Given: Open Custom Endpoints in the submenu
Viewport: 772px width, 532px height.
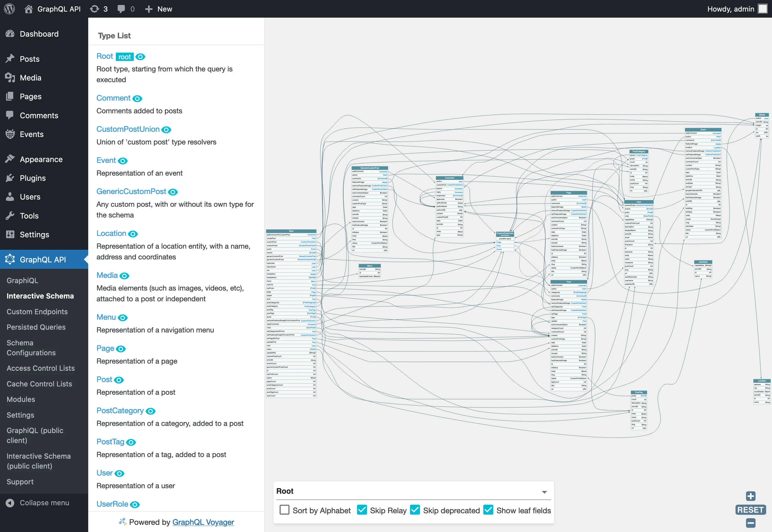Looking at the screenshot, I should [37, 312].
